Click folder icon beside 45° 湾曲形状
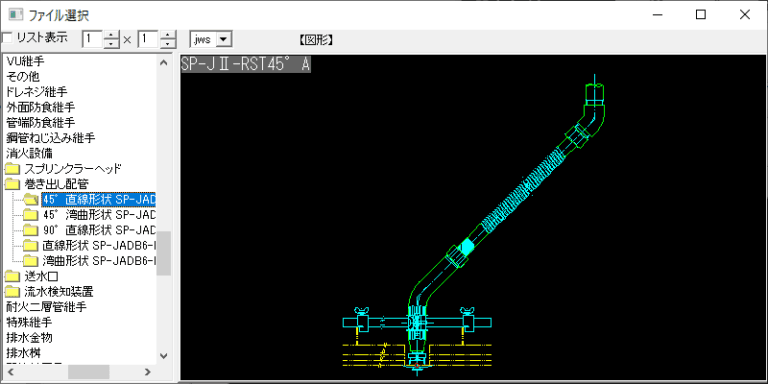Image resolution: width=768 pixels, height=384 pixels. (31, 215)
